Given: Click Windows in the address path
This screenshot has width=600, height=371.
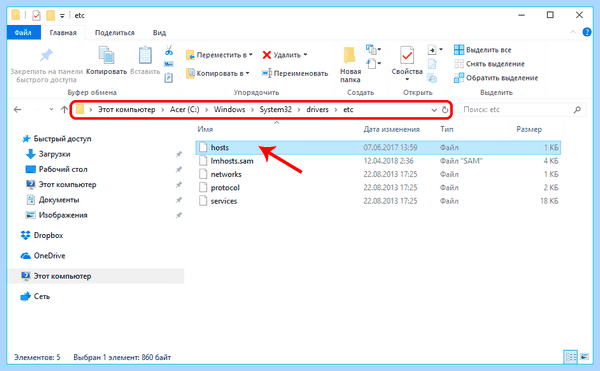Looking at the screenshot, I should pyautogui.click(x=230, y=109).
